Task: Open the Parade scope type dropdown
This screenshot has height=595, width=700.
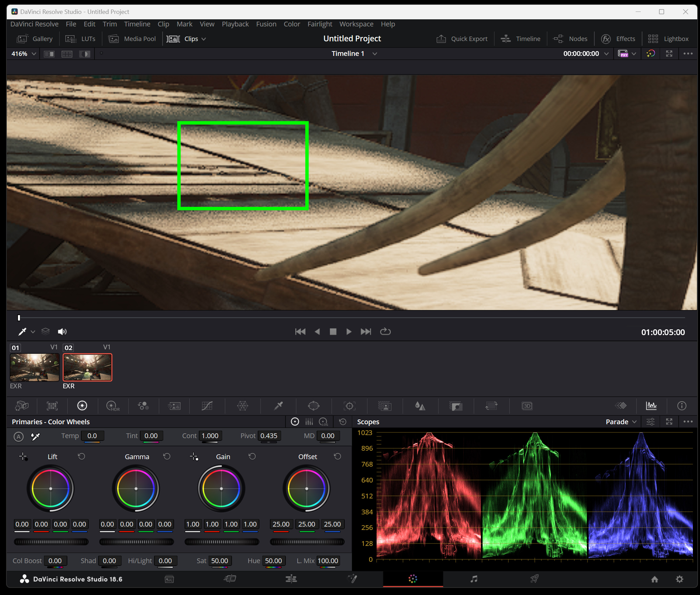Action: click(621, 422)
